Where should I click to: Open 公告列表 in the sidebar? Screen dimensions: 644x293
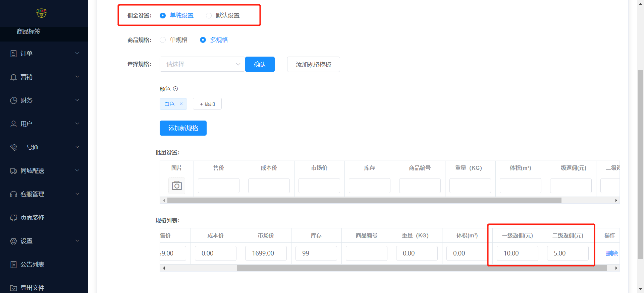tap(32, 265)
